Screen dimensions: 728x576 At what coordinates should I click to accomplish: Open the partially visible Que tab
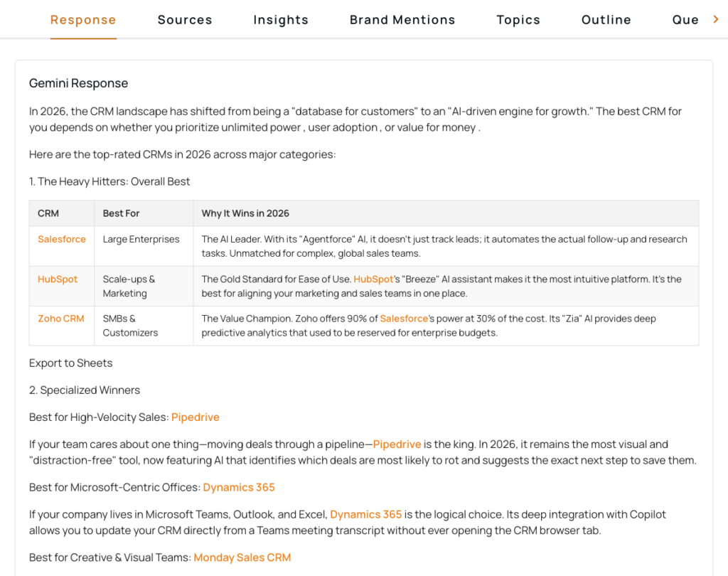click(685, 20)
